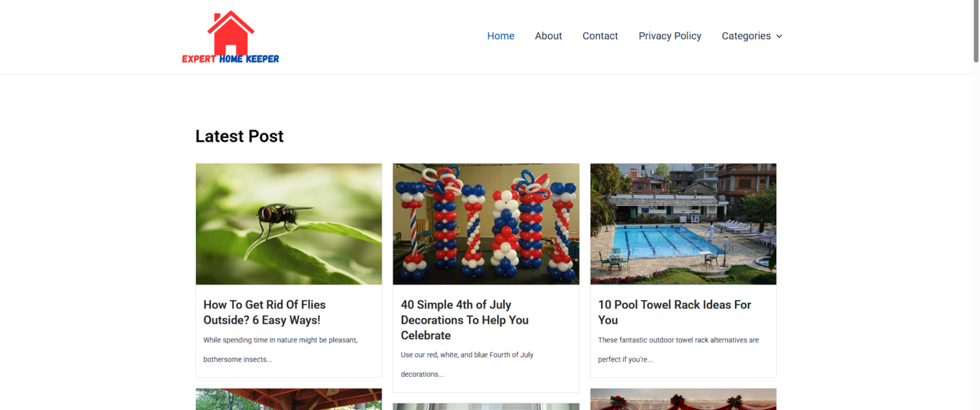Click the flies post excerpt text
This screenshot has width=980, height=410.
coord(281,350)
